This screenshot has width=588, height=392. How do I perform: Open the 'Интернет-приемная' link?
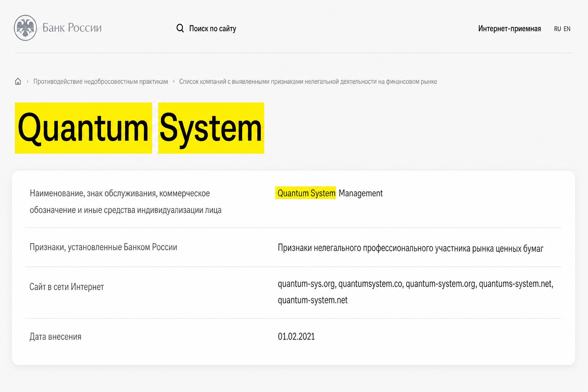tap(510, 28)
